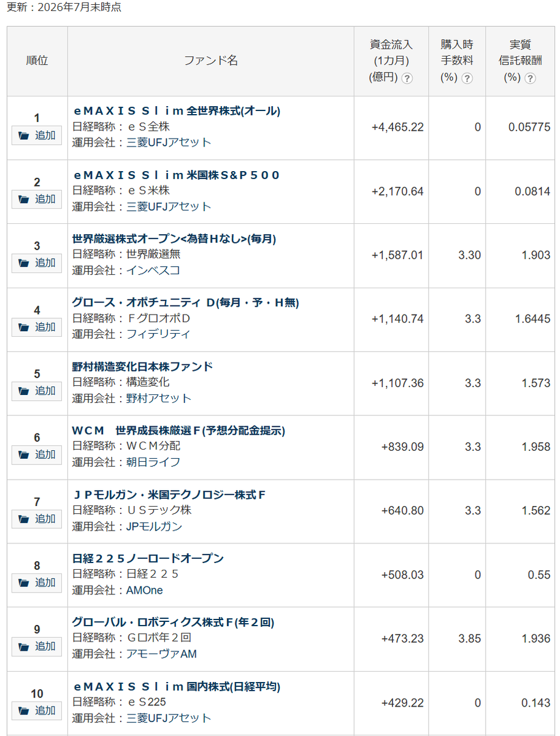Click 日経略称:WCM分配 text
560x736 pixels.
coord(126,446)
